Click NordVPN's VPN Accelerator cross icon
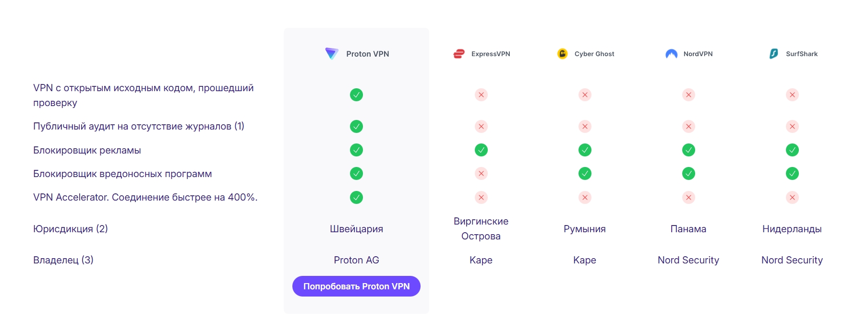The height and width of the screenshot is (321, 868). tap(688, 197)
